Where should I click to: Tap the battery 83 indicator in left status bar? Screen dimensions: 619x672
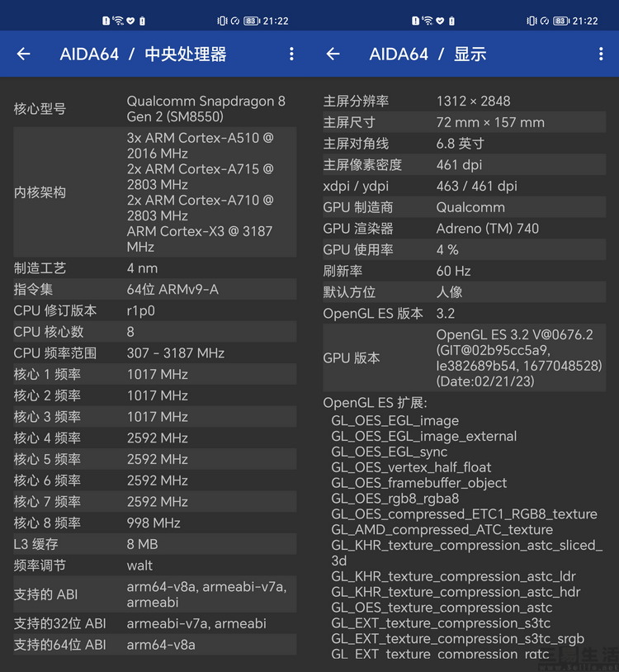click(252, 21)
